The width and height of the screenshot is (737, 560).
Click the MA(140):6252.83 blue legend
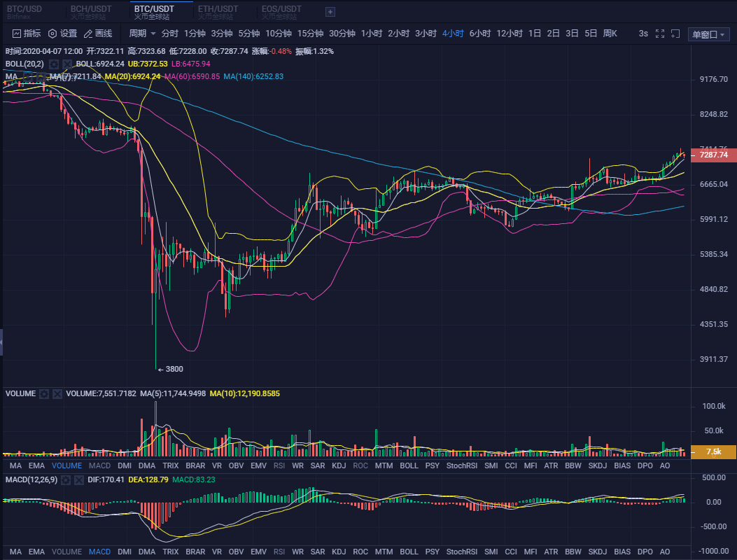pos(253,76)
